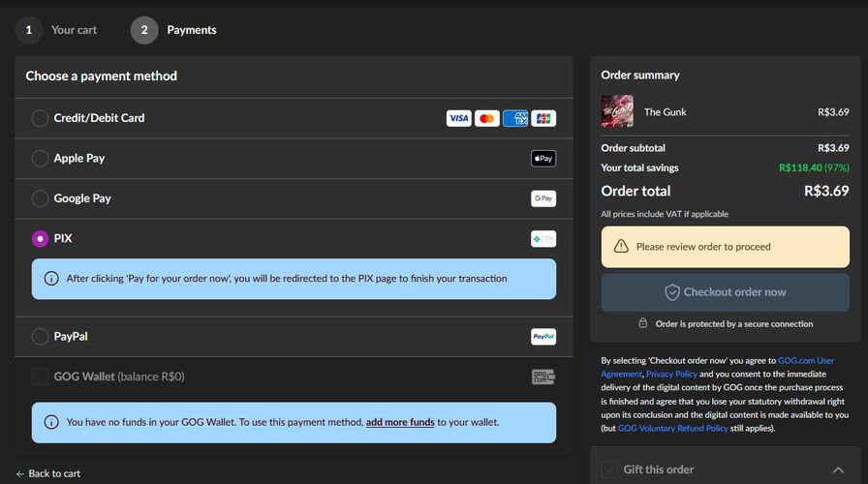Tick the Gift this order checkbox
The height and width of the screenshot is (484, 868).
point(609,469)
